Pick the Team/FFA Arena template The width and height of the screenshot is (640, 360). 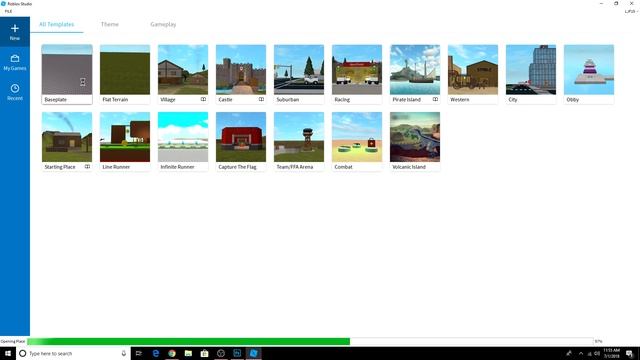299,142
